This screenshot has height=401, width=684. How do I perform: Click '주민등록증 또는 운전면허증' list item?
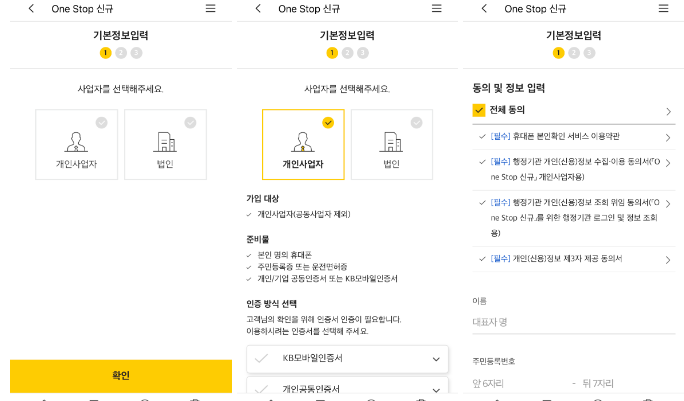click(x=302, y=267)
